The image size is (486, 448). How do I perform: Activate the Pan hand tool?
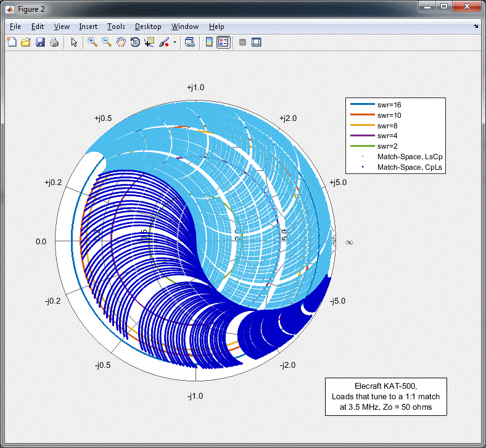click(x=121, y=43)
